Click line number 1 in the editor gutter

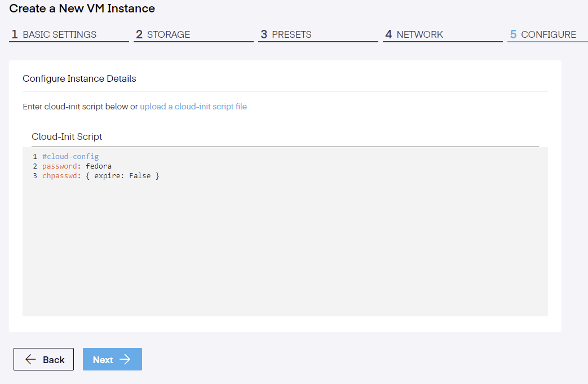35,156
